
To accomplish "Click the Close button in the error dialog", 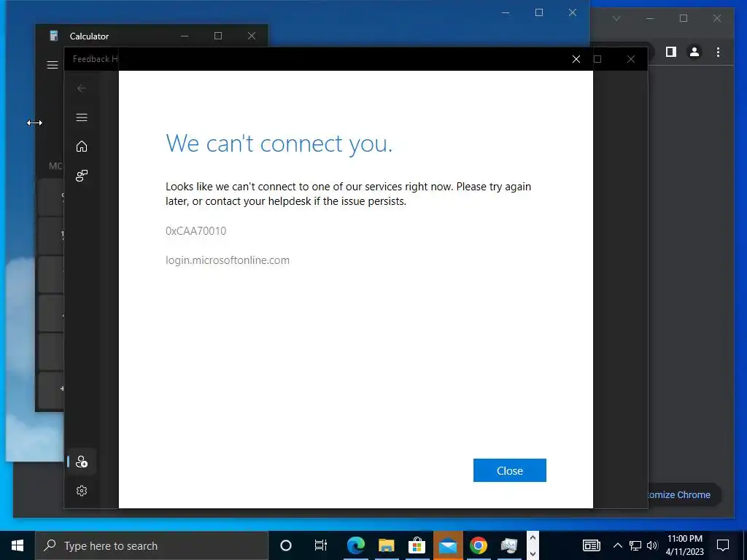I will [509, 470].
